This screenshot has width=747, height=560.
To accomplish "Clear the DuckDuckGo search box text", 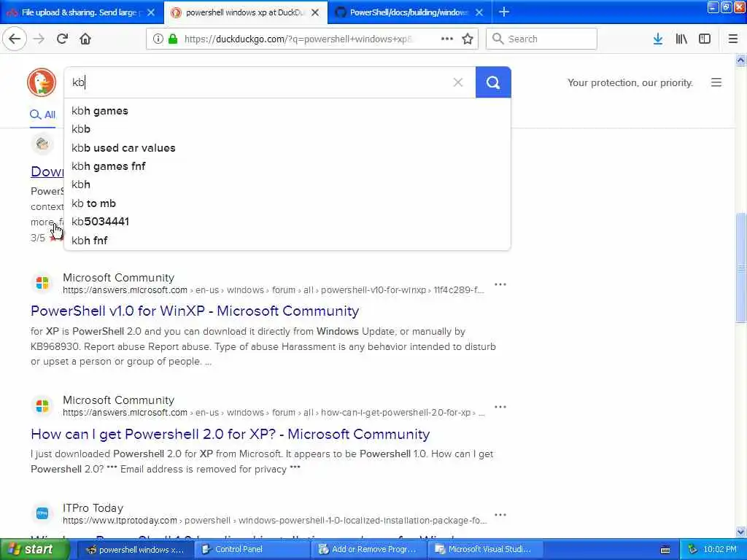I will click(x=458, y=82).
